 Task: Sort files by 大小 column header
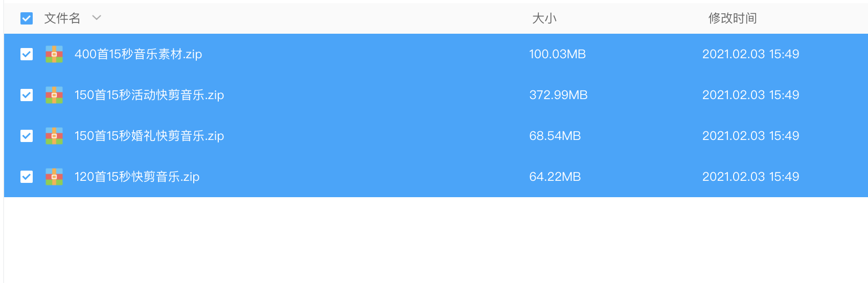coord(544,18)
